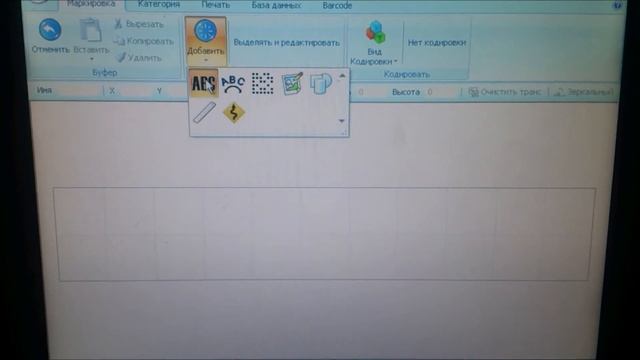This screenshot has width=640, height=360.
Task: Select the curved arc text tool
Action: tap(233, 84)
